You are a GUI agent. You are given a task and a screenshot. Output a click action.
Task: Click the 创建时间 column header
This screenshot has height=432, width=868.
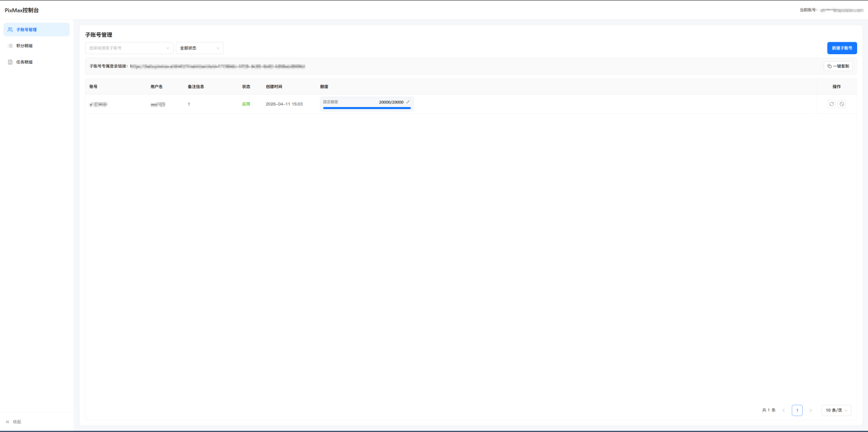click(x=274, y=87)
